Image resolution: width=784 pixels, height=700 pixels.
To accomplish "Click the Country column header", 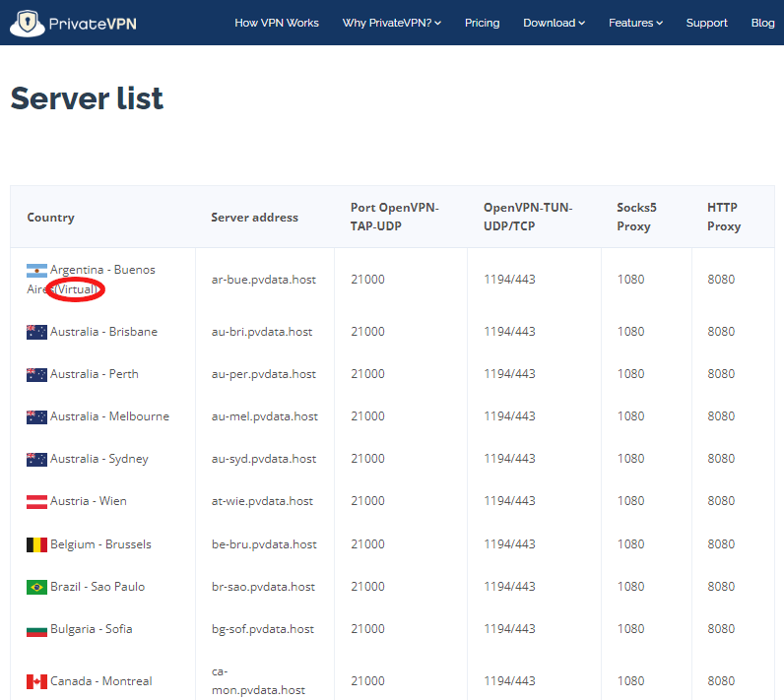I will coord(50,218).
